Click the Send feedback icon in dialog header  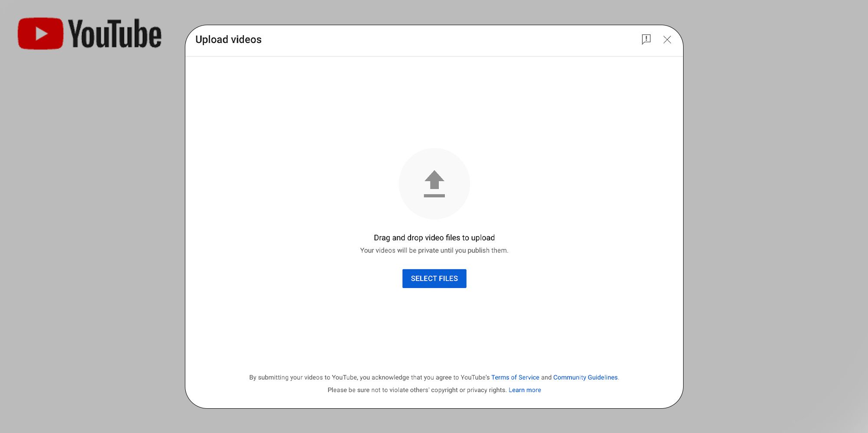pos(646,39)
